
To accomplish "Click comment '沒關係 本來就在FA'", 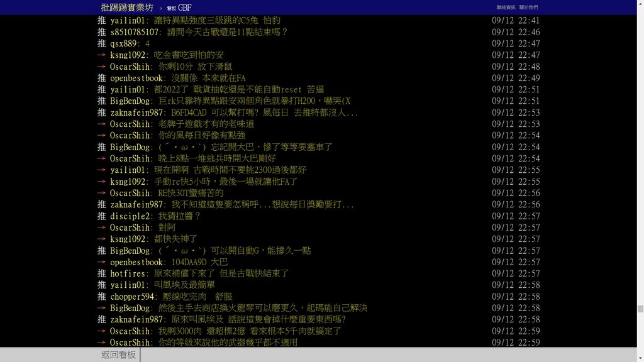I will point(208,78).
